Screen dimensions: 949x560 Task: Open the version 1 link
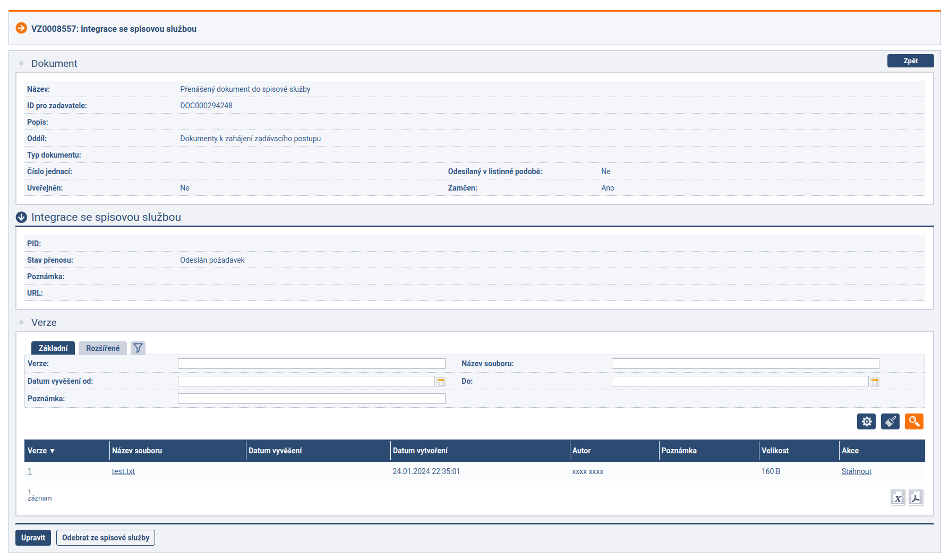[30, 471]
